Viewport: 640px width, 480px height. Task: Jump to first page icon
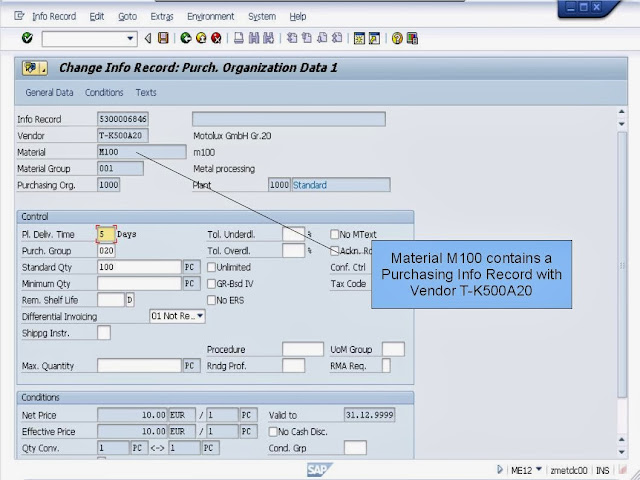292,38
